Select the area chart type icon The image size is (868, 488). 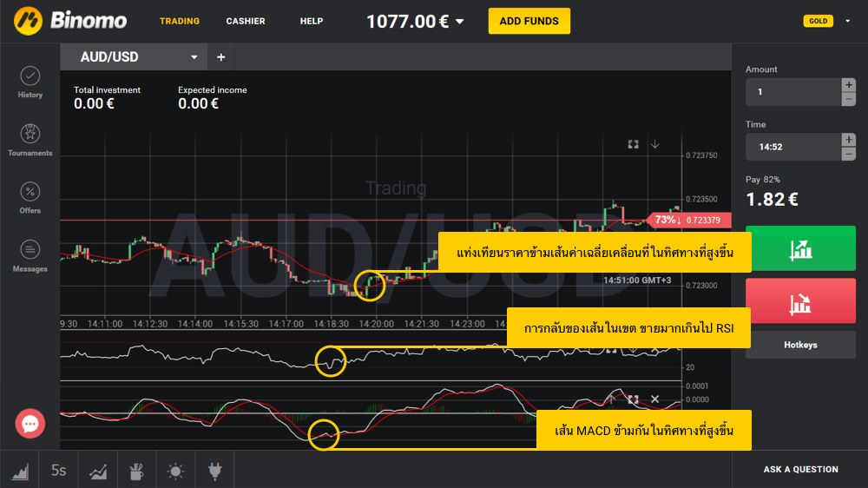(x=20, y=471)
